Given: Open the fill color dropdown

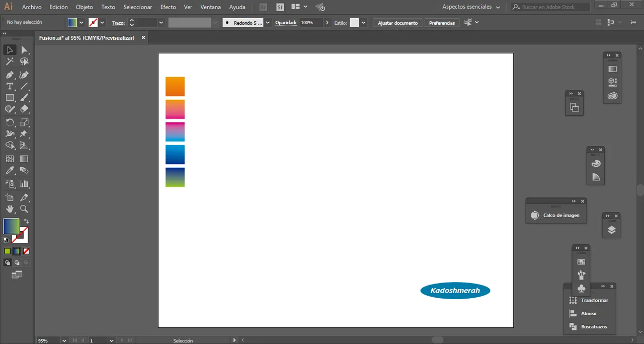Looking at the screenshot, I should coord(82,23).
